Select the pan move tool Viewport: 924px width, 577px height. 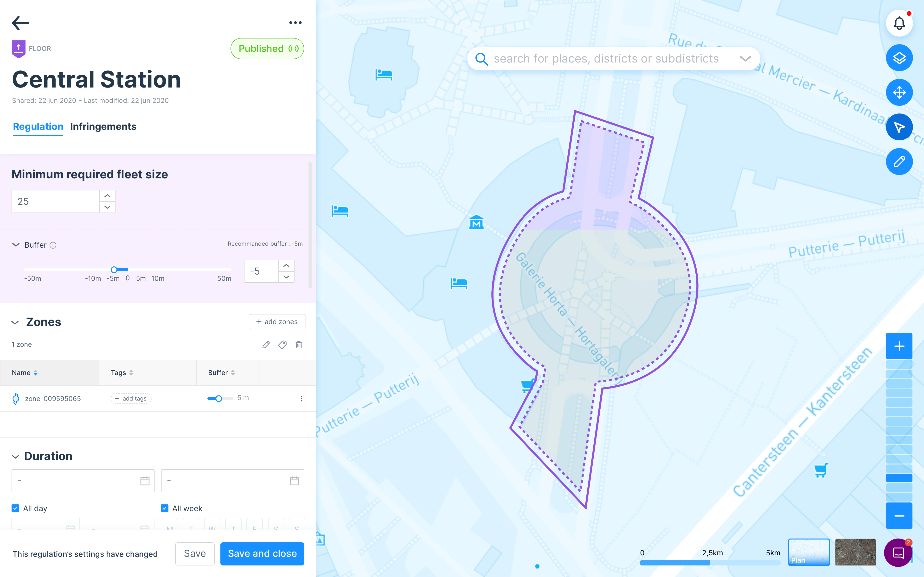899,92
